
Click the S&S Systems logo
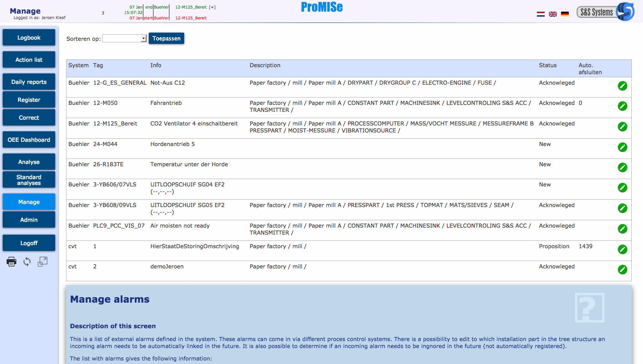point(605,12)
